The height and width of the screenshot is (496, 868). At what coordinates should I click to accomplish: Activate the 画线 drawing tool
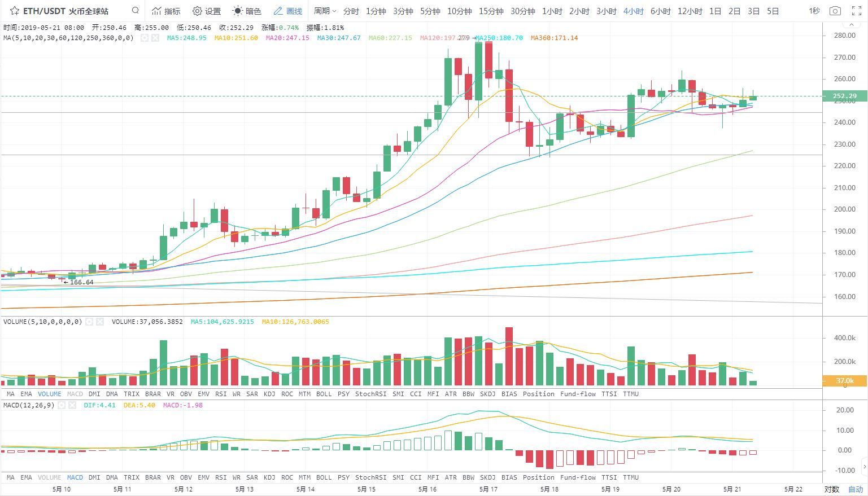[288, 11]
